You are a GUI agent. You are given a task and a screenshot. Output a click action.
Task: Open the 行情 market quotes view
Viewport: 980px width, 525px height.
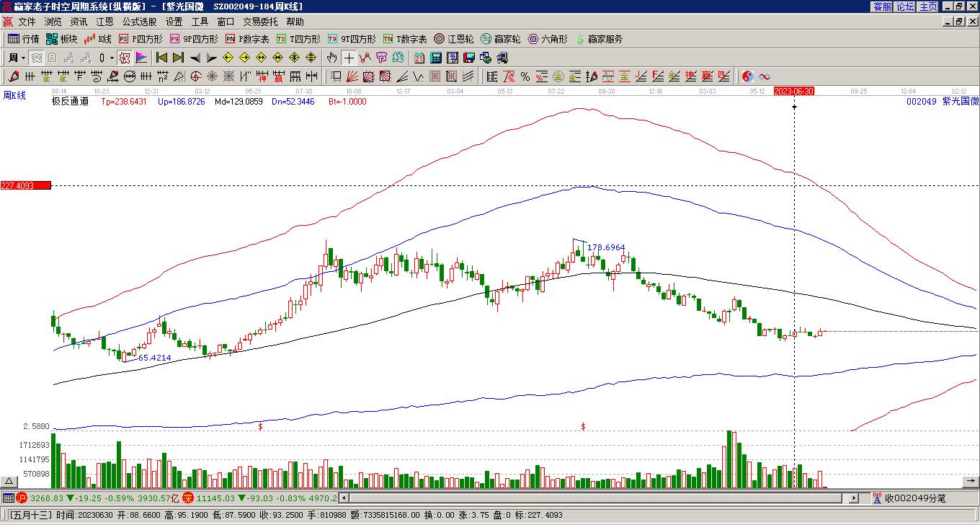point(23,39)
